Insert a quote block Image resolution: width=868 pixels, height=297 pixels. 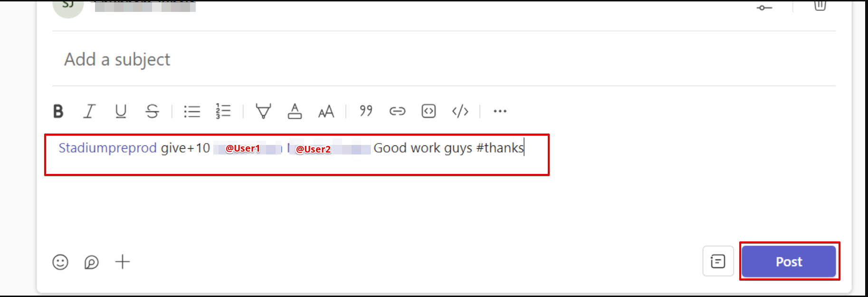(x=366, y=111)
